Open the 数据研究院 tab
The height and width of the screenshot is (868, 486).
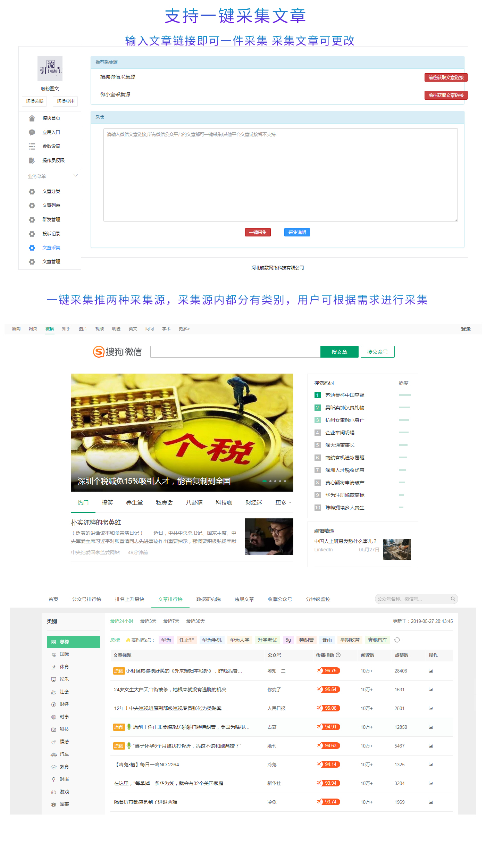point(208,599)
